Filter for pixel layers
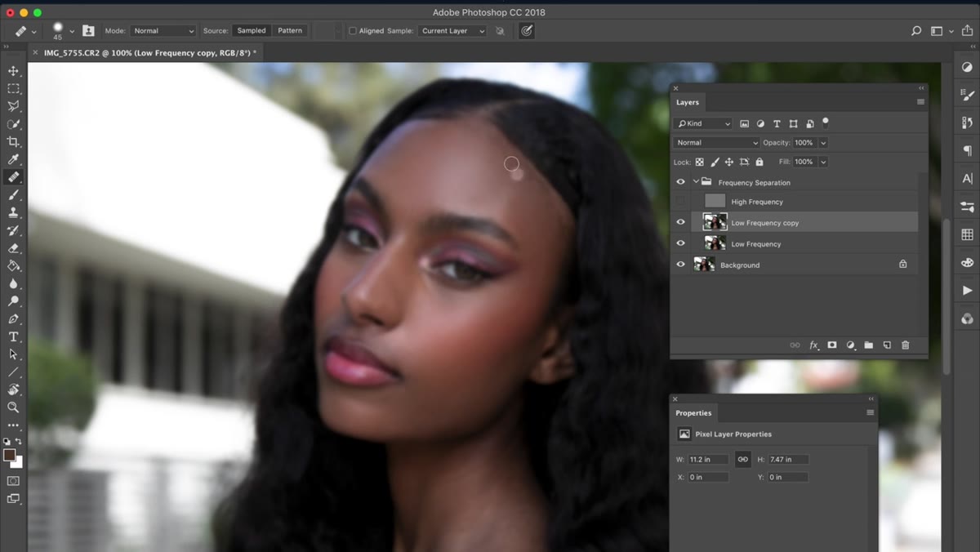This screenshot has height=552, width=980. [745, 124]
